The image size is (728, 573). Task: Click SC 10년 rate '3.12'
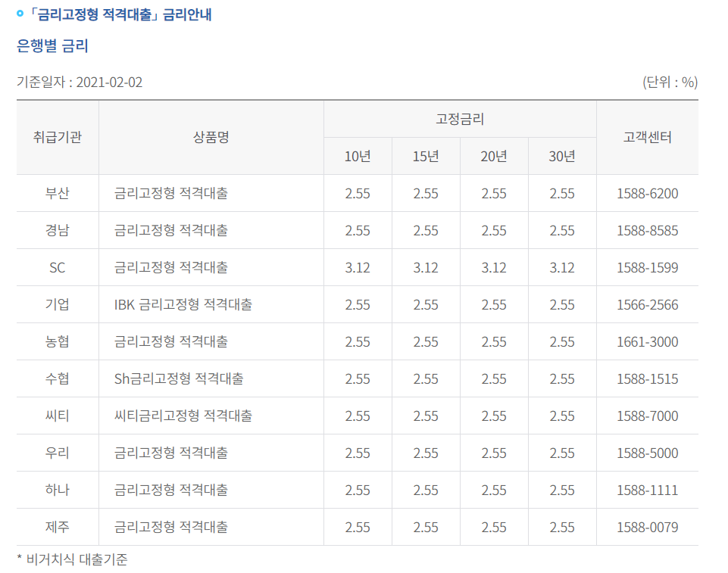coord(358,268)
